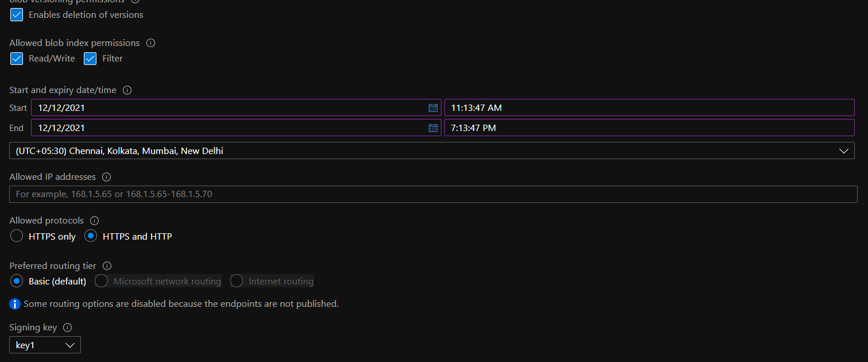Uncheck Enables deletion of versions checkbox
This screenshot has height=362, width=868.
tap(17, 15)
